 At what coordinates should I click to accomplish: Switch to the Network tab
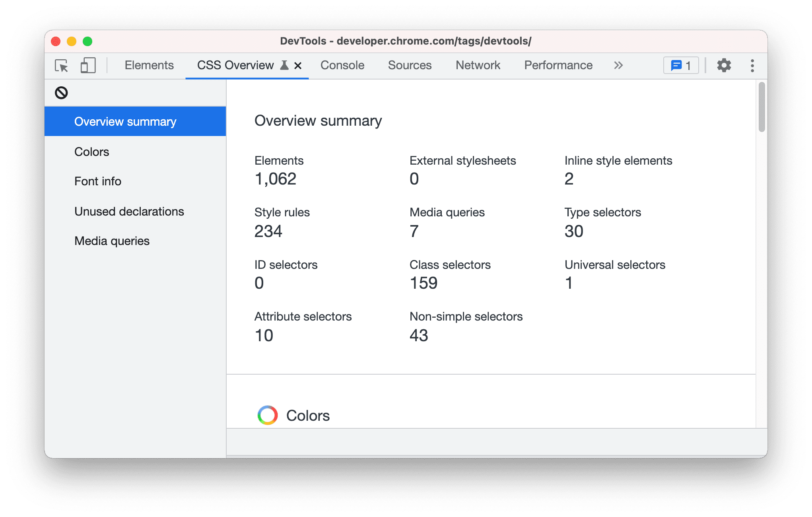click(x=477, y=66)
